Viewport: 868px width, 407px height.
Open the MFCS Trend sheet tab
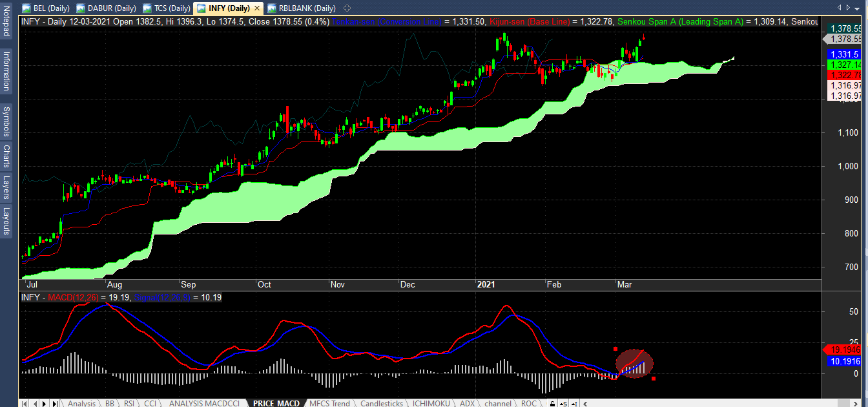[329, 403]
